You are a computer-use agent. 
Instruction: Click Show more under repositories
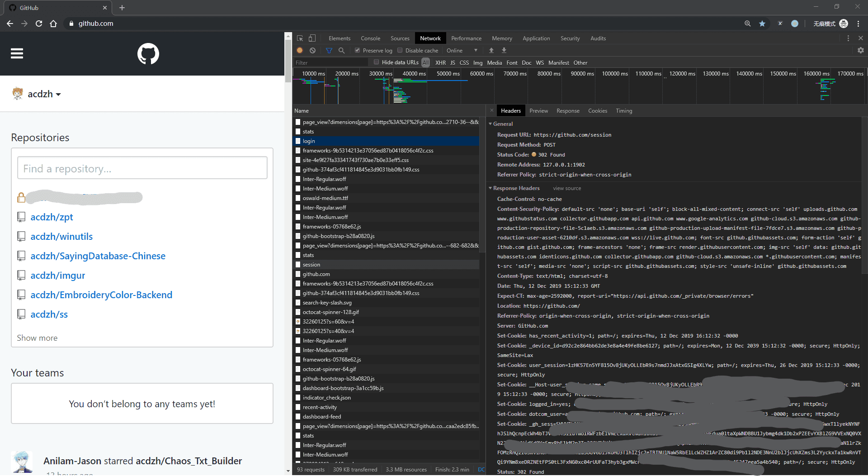pyautogui.click(x=37, y=338)
